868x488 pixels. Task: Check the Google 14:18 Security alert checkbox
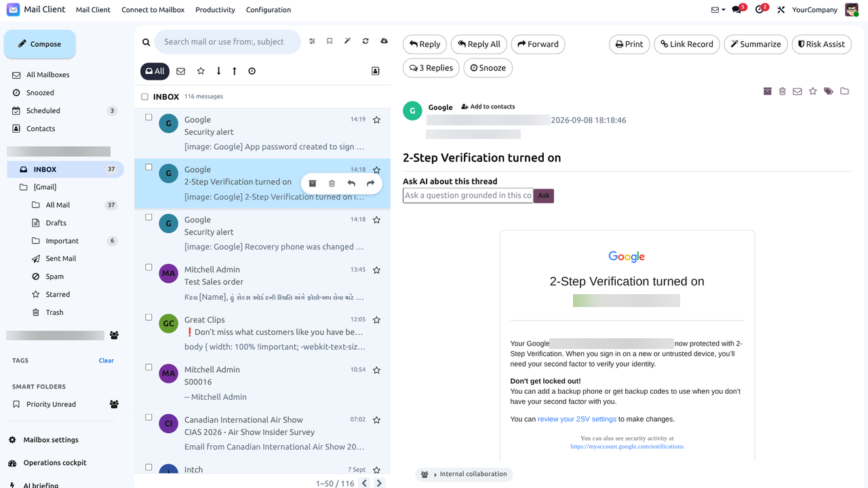click(x=149, y=218)
